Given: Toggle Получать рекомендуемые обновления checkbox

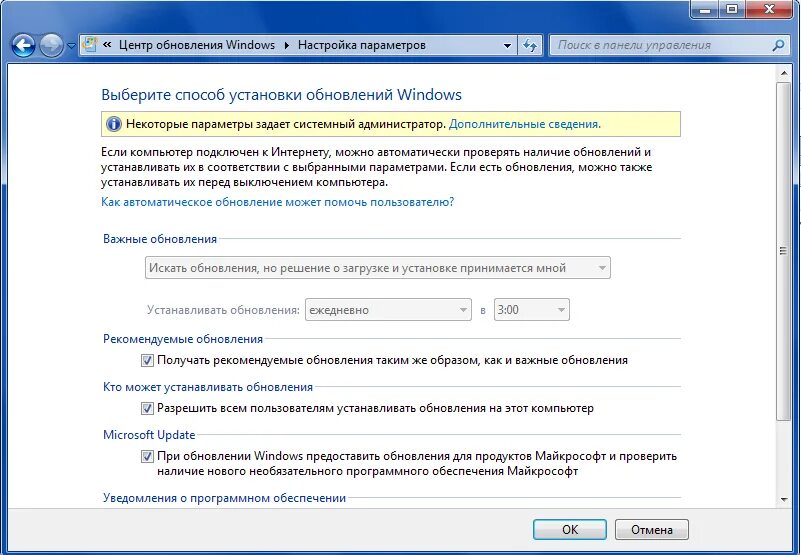Looking at the screenshot, I should pos(147,360).
